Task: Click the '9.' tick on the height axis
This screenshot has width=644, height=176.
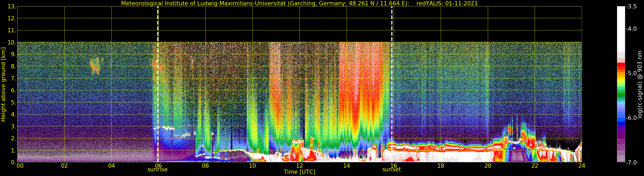Action: 13,55
